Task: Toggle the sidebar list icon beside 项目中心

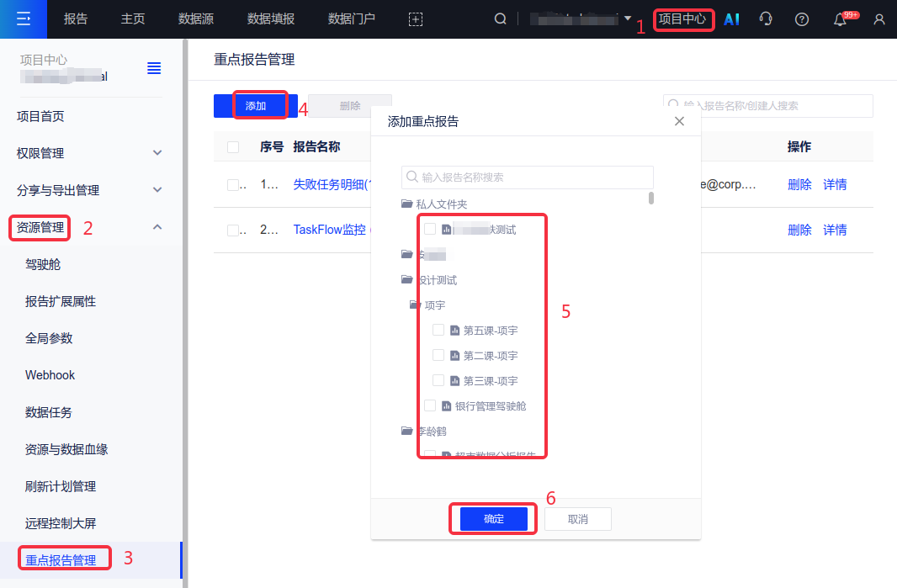Action: coord(154,68)
